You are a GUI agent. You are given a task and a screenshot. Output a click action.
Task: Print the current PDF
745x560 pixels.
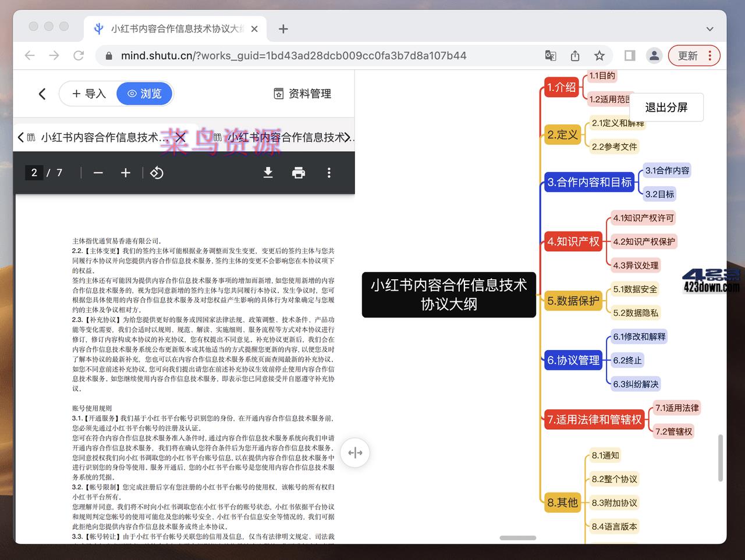[298, 172]
